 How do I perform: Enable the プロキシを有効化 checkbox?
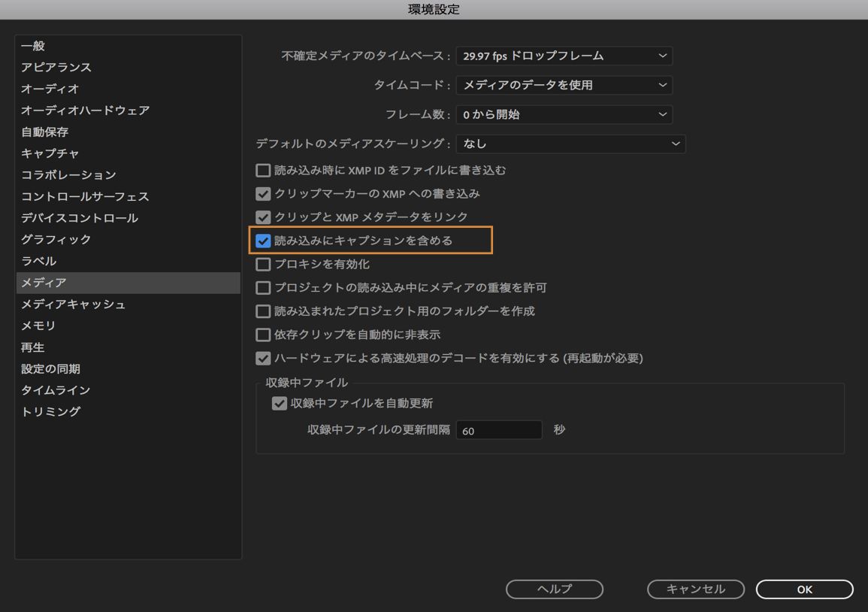pyautogui.click(x=263, y=264)
